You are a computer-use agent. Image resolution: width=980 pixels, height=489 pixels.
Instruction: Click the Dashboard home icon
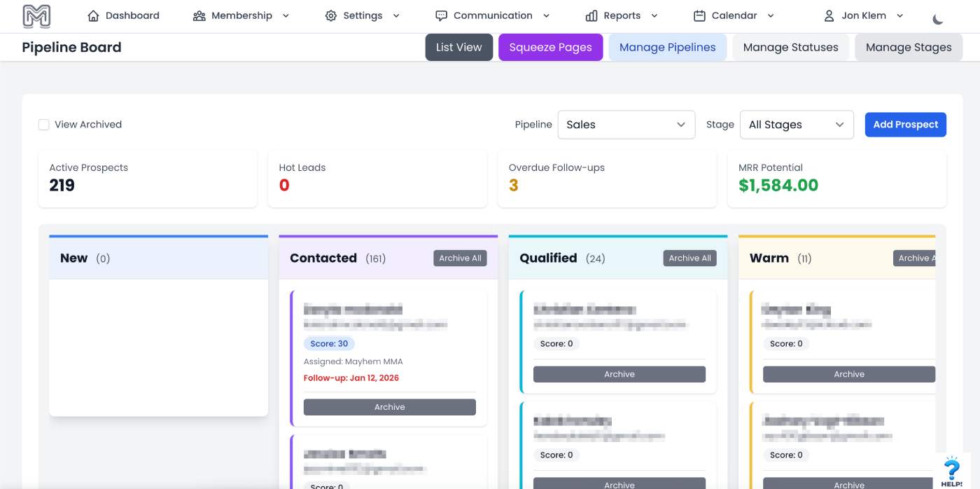click(x=93, y=15)
